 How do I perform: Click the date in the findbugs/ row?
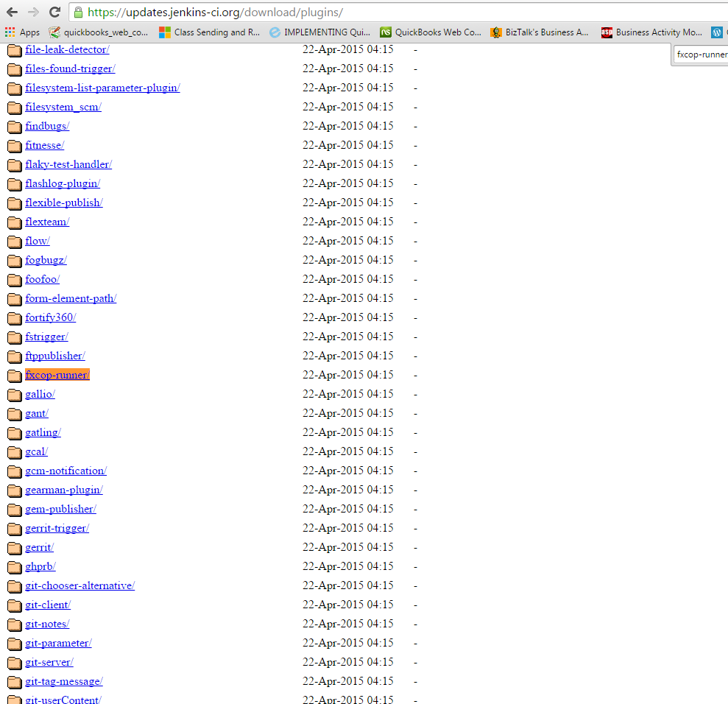click(348, 126)
